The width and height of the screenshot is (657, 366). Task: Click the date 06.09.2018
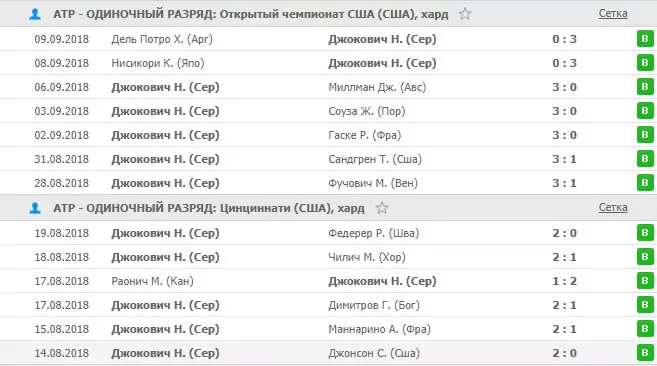[62, 87]
